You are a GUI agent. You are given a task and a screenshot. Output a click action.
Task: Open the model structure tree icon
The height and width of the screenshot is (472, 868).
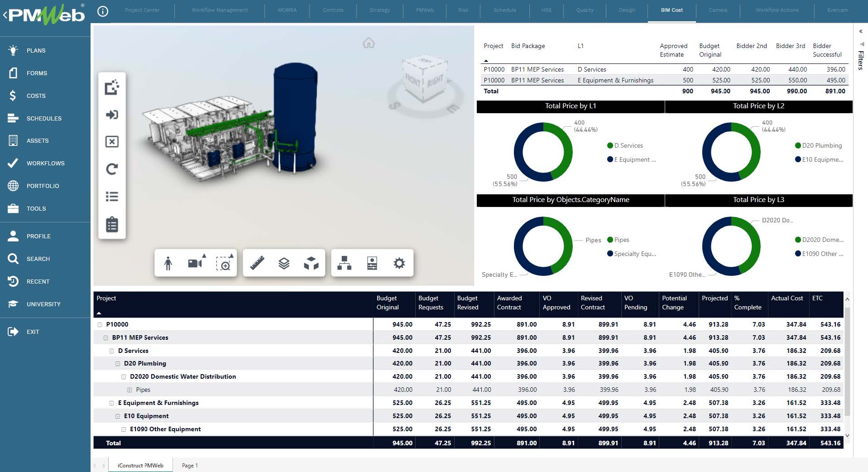point(344,263)
